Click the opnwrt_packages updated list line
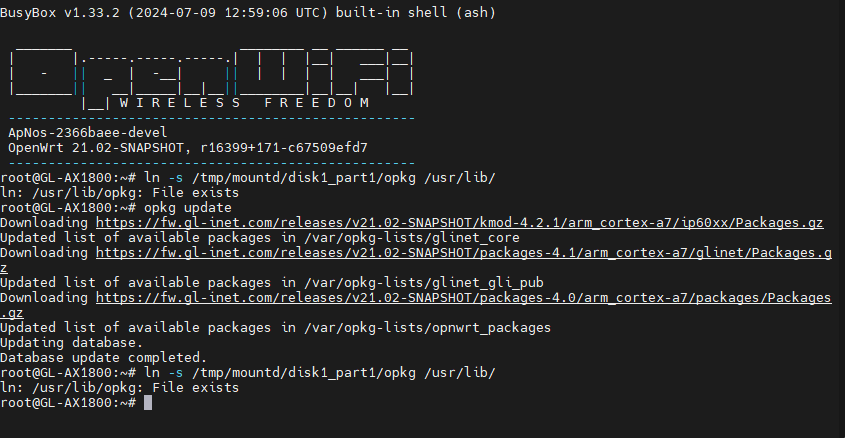 275,328
